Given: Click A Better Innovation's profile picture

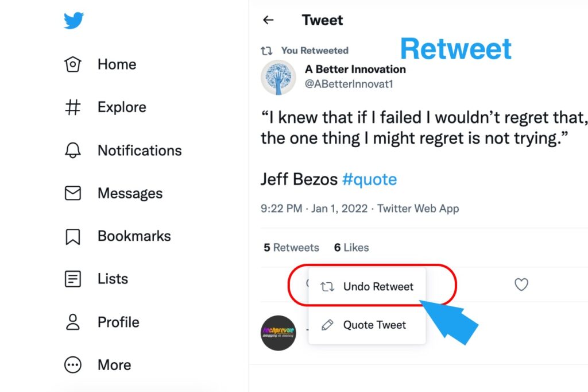Looking at the screenshot, I should click(x=278, y=77).
